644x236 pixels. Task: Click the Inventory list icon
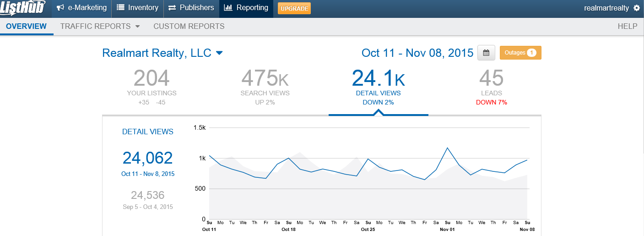120,8
